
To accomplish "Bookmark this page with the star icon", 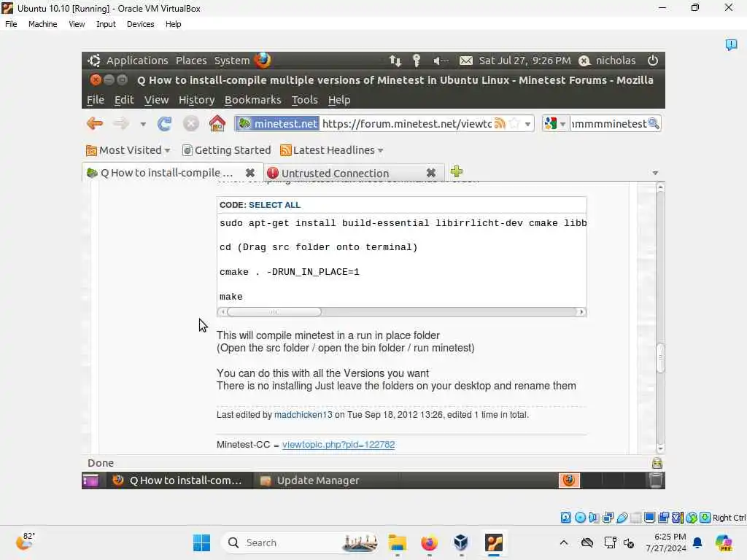I will 514,124.
